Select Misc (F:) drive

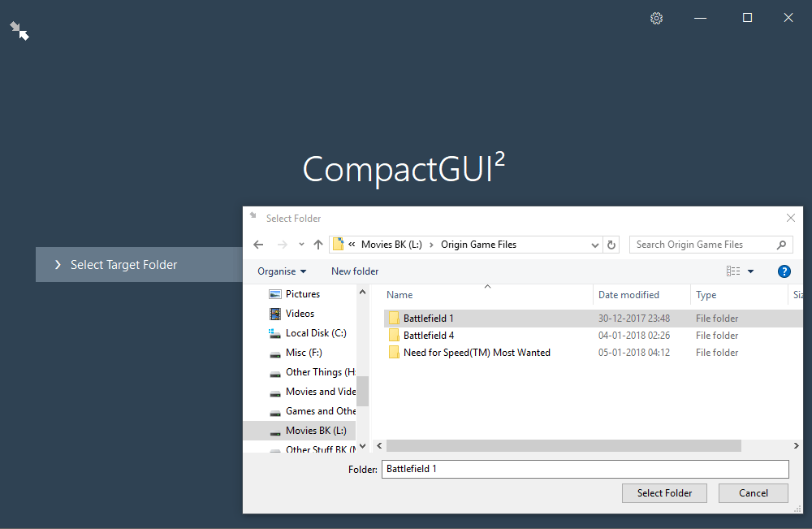pos(304,353)
